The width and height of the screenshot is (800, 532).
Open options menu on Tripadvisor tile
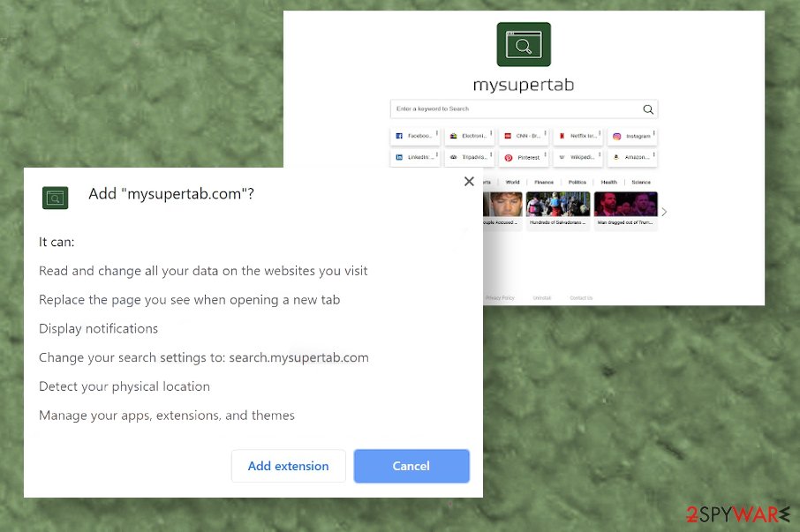click(x=491, y=154)
